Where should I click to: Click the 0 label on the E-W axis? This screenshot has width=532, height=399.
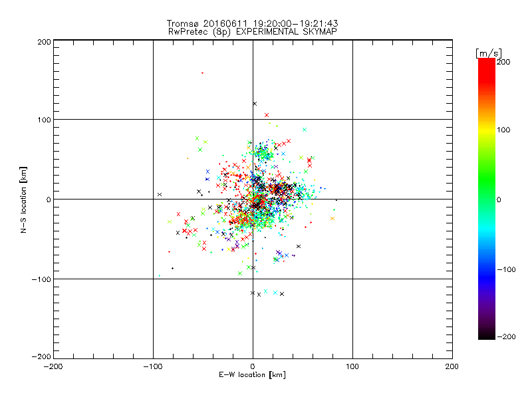tap(253, 366)
